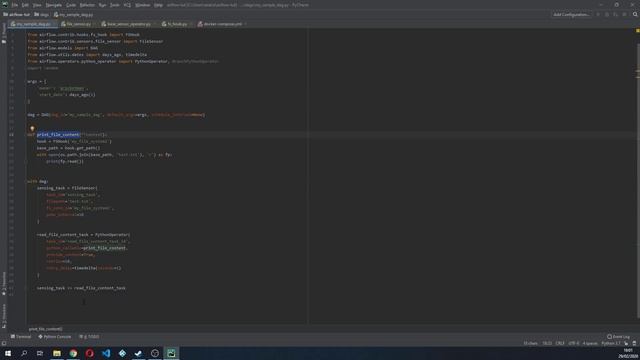Open the Python Console tool window
Viewport: 640px width, 360px height.
55,337
